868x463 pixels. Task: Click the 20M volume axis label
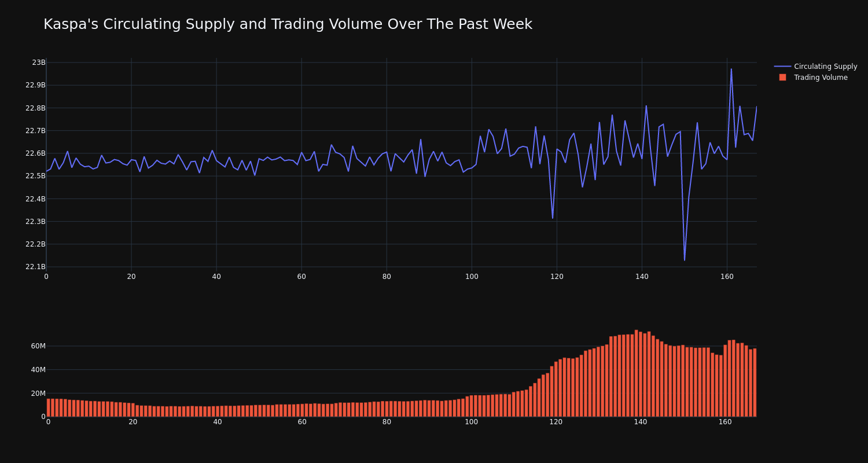coord(38,394)
